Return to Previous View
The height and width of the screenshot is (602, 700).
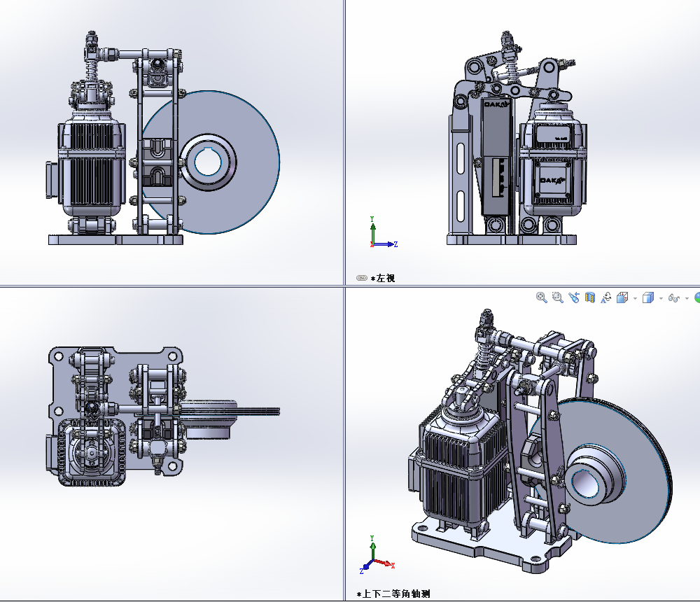point(574,297)
